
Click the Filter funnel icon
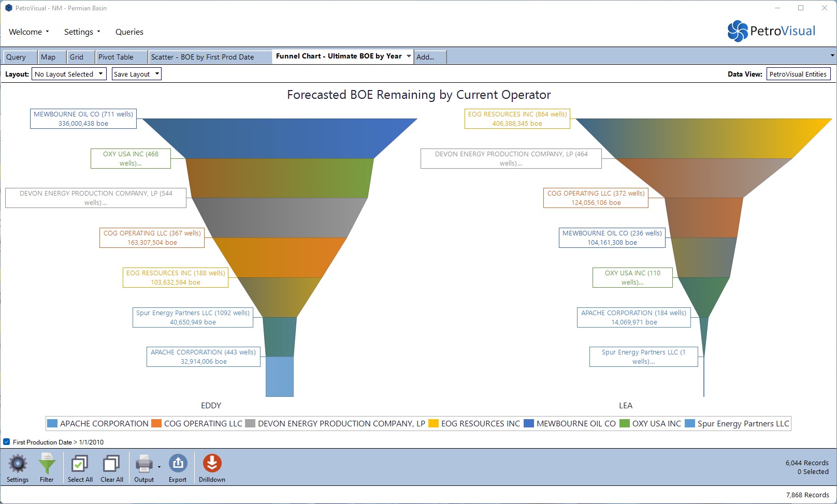(x=47, y=464)
